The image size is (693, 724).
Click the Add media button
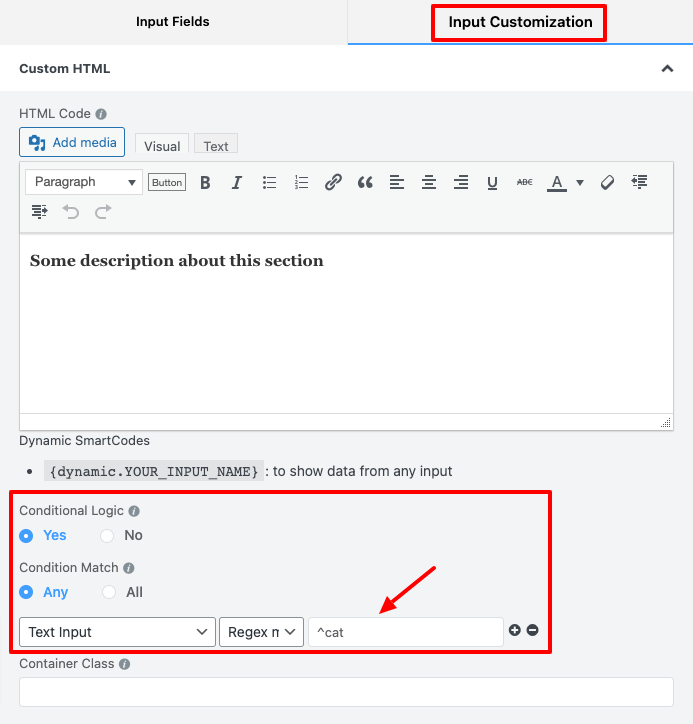[72, 142]
